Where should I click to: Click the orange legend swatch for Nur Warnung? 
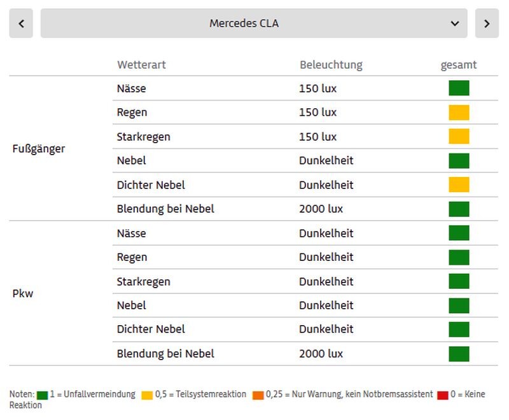(258, 395)
